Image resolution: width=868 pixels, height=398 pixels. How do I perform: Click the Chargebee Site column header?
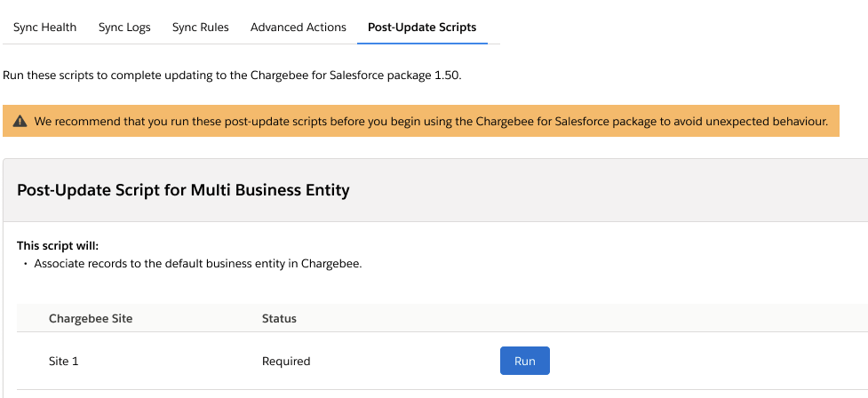pyautogui.click(x=91, y=318)
